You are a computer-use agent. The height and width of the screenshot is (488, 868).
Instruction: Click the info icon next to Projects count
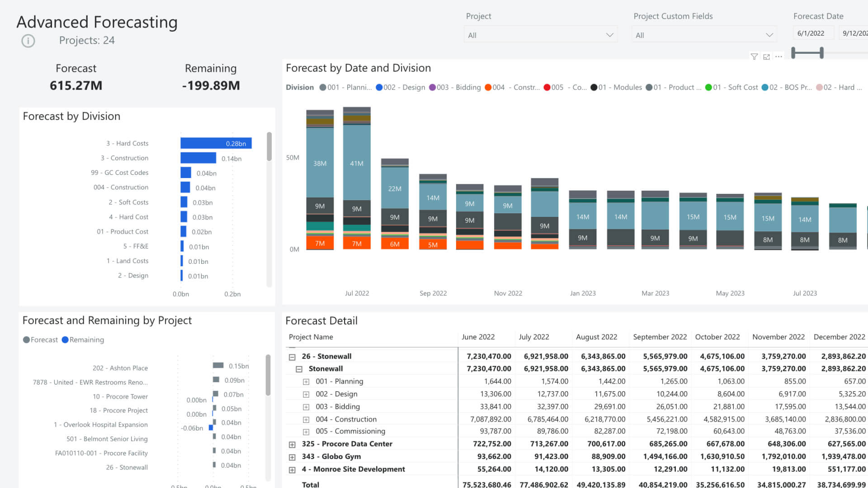pos(28,40)
